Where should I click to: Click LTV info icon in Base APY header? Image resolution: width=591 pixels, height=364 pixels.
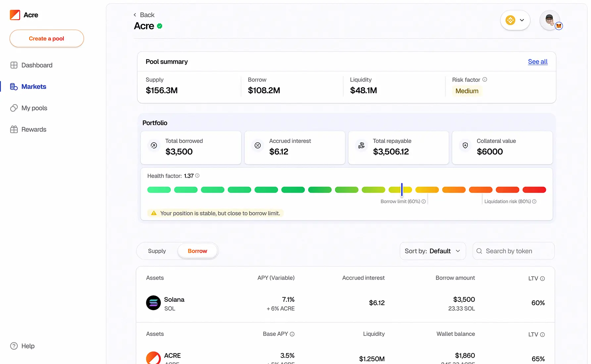tap(542, 335)
